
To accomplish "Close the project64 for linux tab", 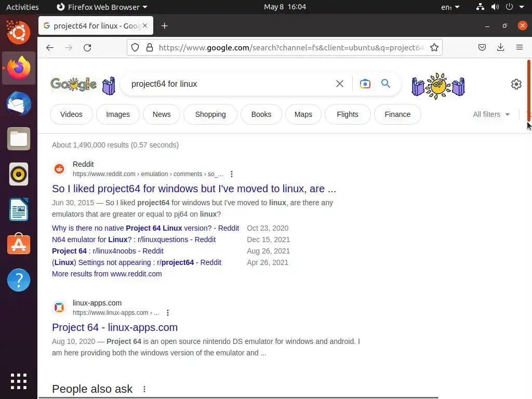I will click(145, 25).
